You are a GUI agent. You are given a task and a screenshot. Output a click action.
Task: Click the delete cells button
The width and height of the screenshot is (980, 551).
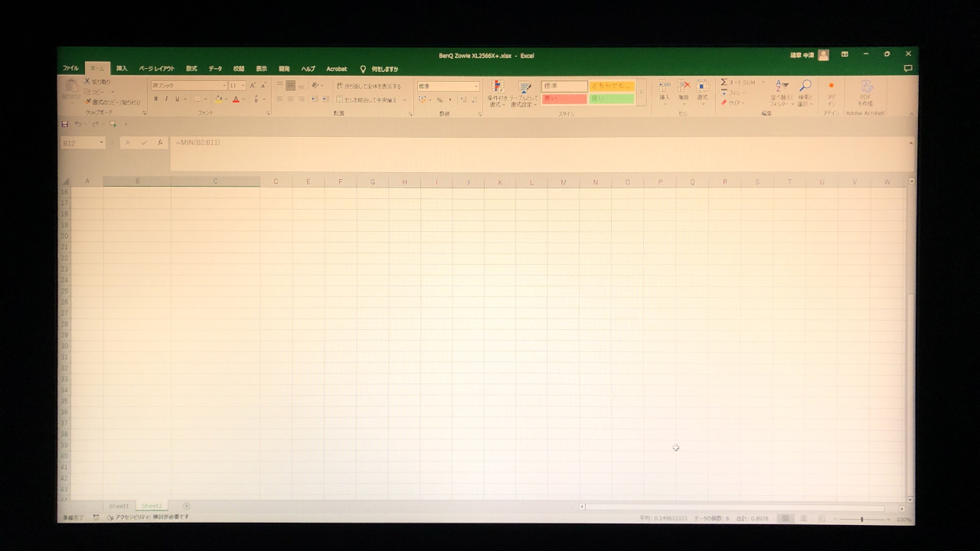(x=684, y=91)
